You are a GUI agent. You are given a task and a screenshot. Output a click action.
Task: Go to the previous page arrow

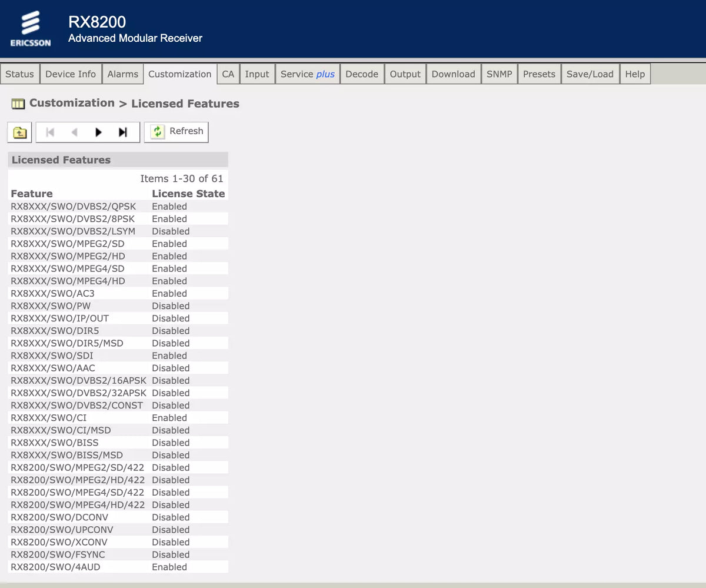74,132
